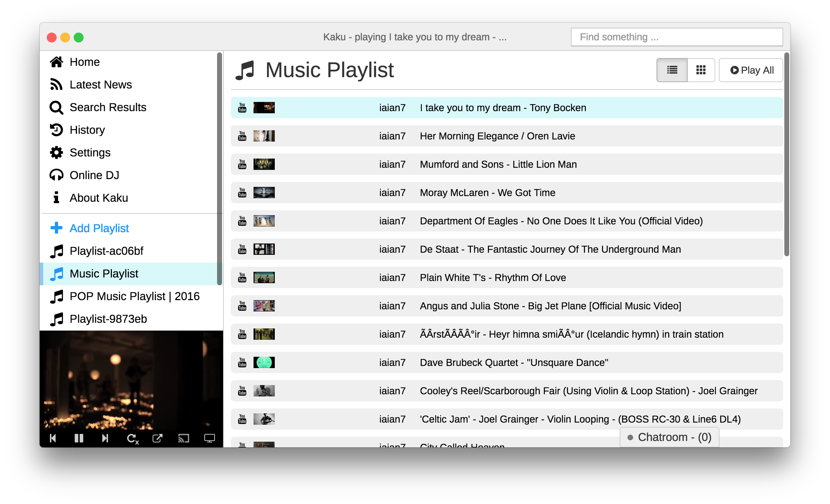Expand the Chatroom panel
The width and height of the screenshot is (830, 504).
coord(669,437)
